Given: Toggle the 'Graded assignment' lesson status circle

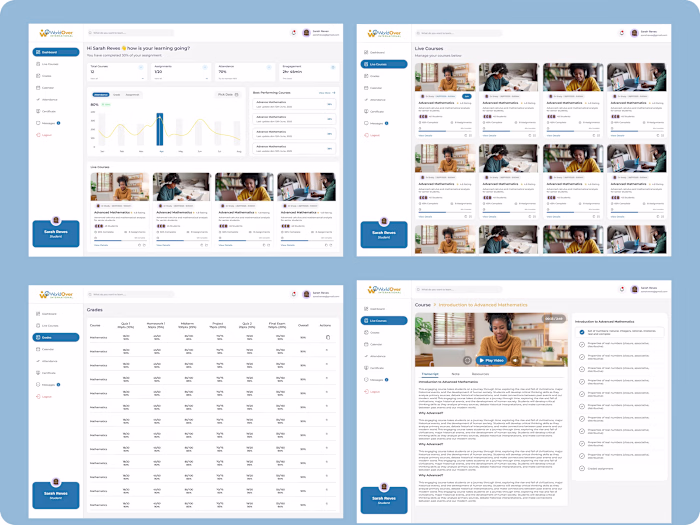Looking at the screenshot, I should pyautogui.click(x=582, y=468).
